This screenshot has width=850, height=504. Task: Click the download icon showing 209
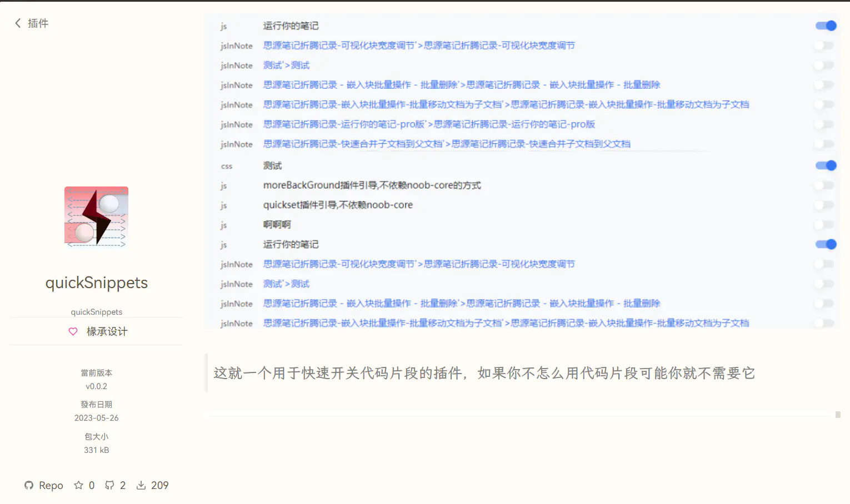(x=142, y=485)
